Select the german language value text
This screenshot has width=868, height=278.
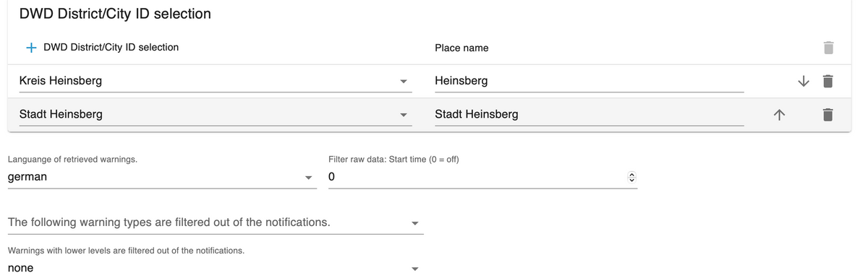tap(27, 177)
